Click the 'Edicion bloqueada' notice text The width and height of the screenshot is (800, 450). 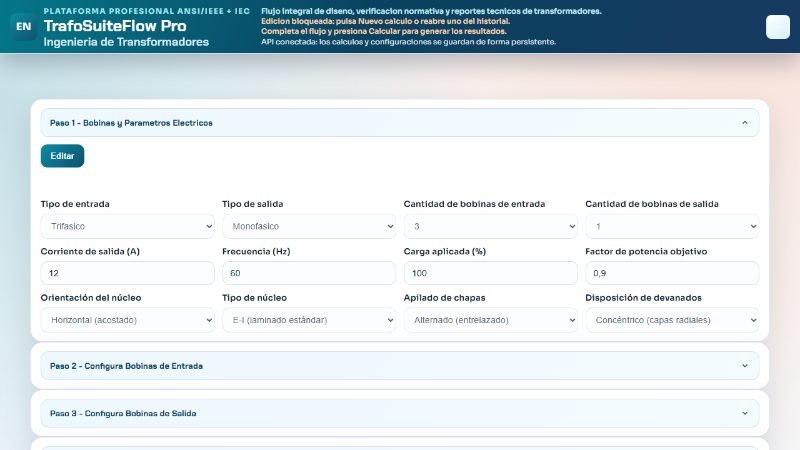385,21
